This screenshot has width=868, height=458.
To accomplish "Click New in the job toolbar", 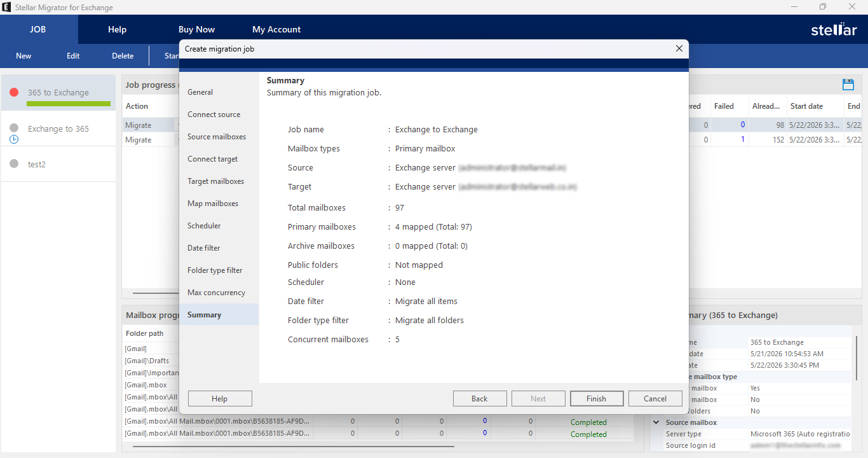I will [24, 56].
